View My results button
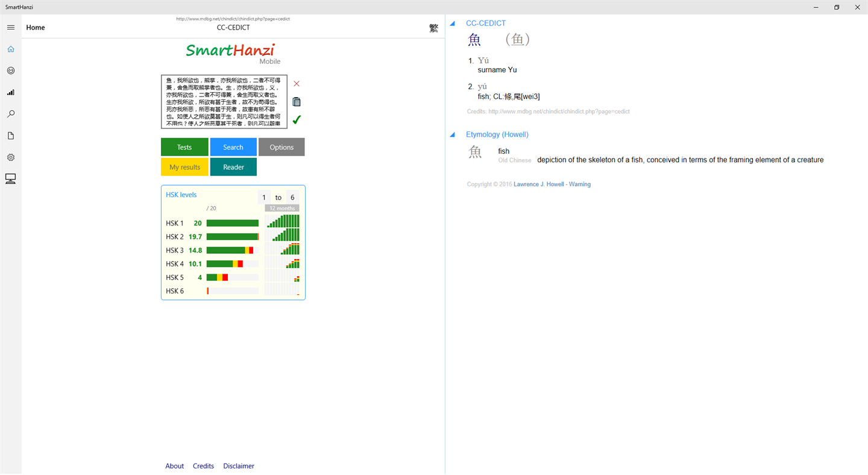The width and height of the screenshot is (868, 475). point(184,167)
